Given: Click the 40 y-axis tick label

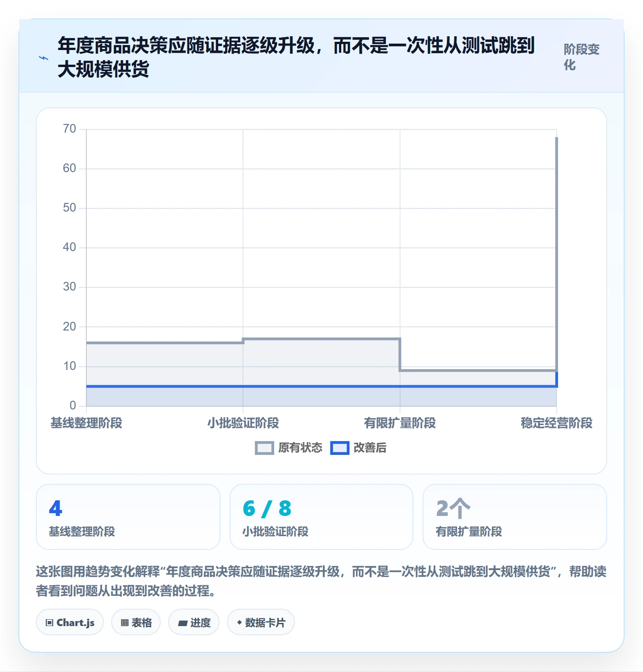Looking at the screenshot, I should click(x=69, y=247).
